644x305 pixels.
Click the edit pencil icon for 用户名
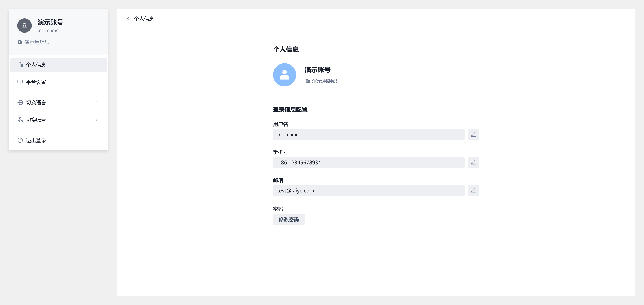coord(473,135)
